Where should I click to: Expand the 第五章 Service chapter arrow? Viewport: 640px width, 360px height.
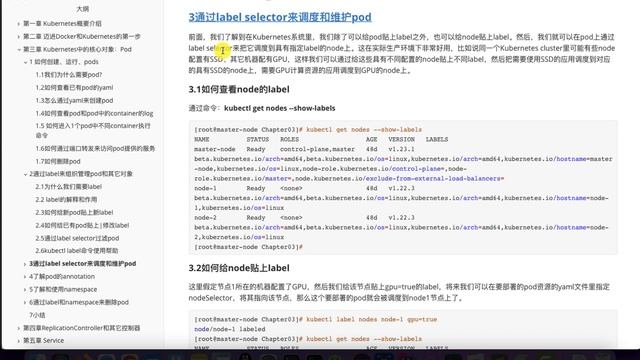[x=19, y=341]
